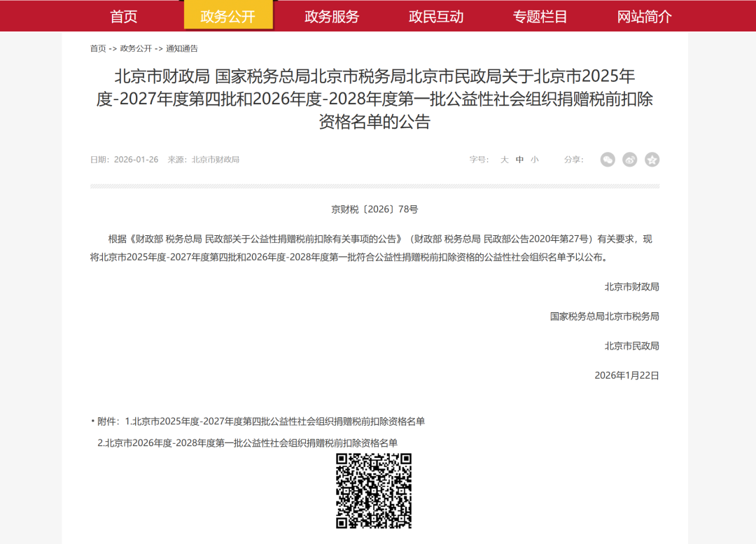Go to 首页 in breadcrumb
Image resolution: width=756 pixels, height=544 pixels.
98,48
